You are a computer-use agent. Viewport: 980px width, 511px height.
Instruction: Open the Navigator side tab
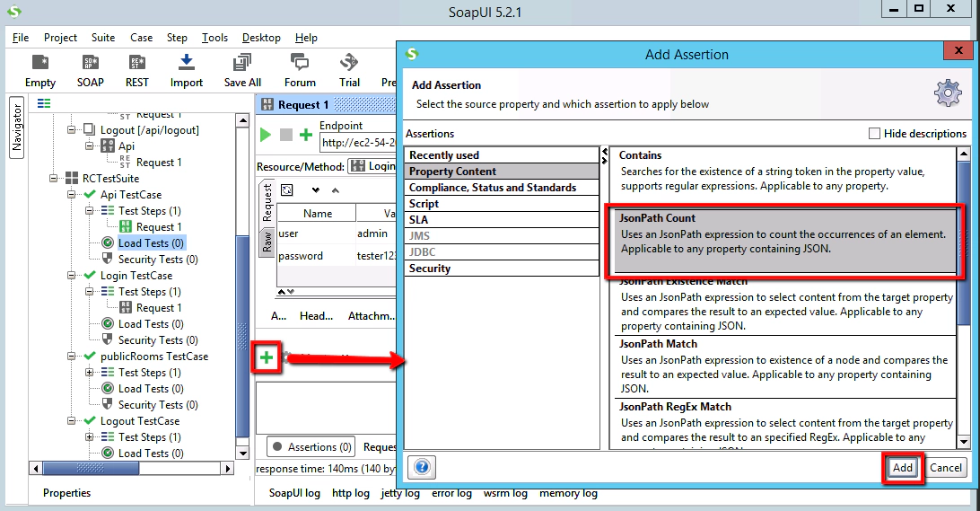[17, 128]
